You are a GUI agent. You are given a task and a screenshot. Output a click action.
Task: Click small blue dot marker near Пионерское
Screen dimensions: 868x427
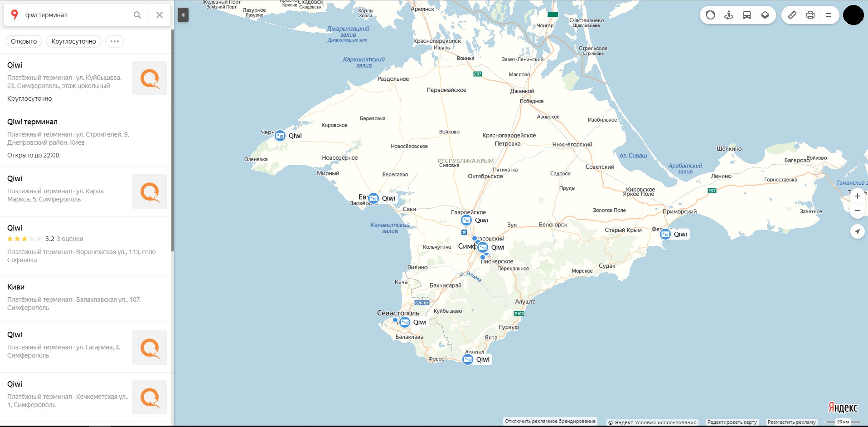coord(483,257)
